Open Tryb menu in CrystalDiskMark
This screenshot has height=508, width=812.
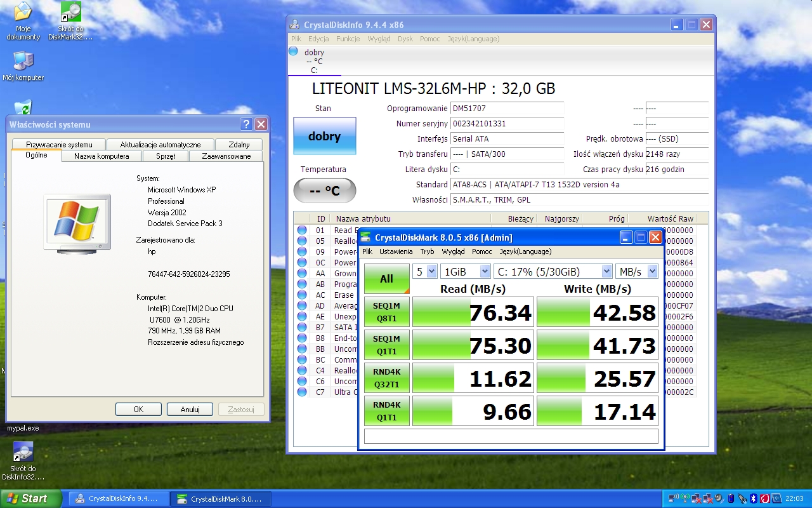[427, 251]
